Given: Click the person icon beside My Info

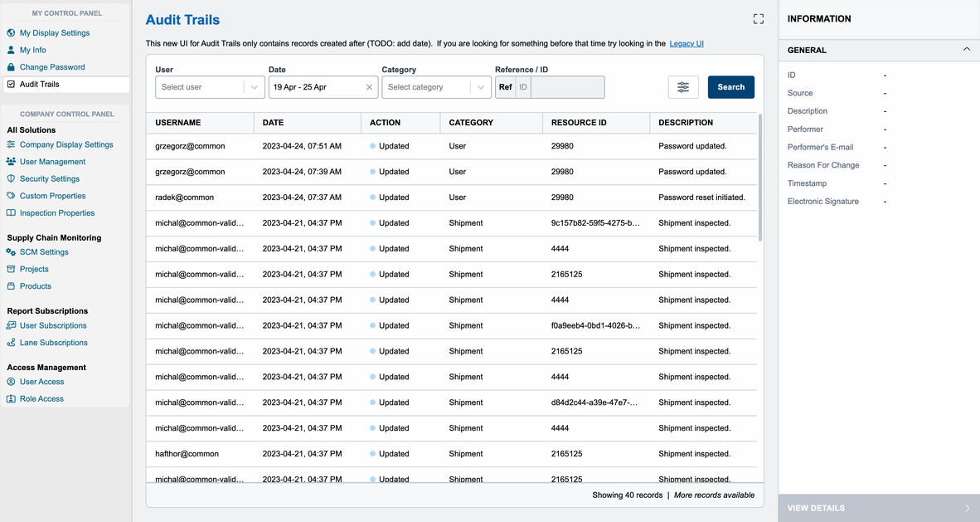Looking at the screenshot, I should (x=11, y=50).
